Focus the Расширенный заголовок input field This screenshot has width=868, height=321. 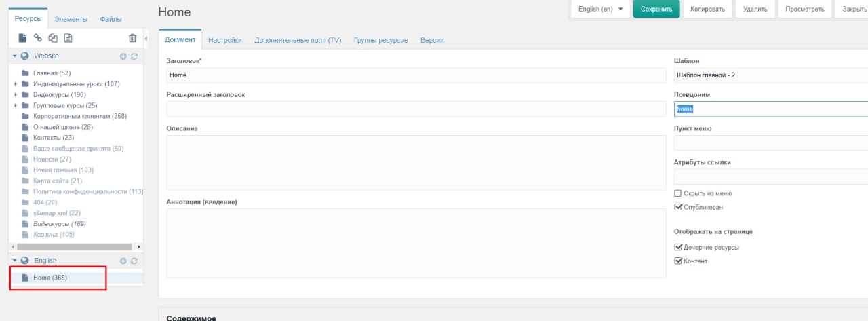tap(416, 109)
